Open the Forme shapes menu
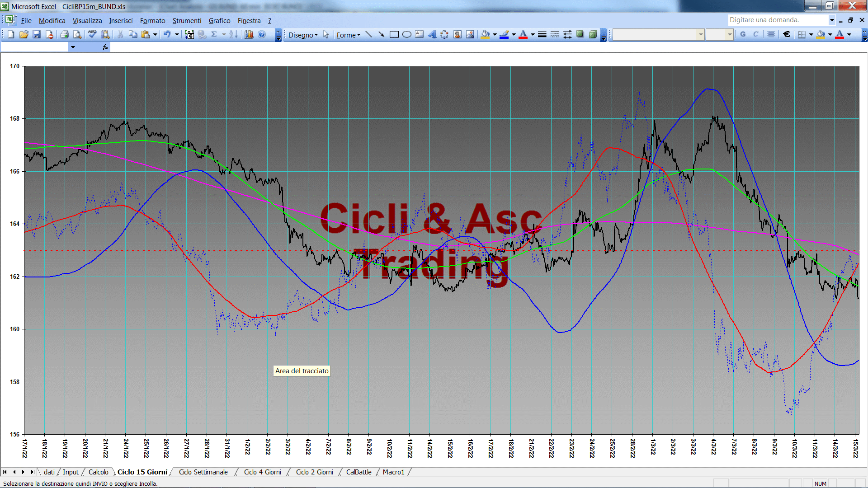 tap(348, 35)
